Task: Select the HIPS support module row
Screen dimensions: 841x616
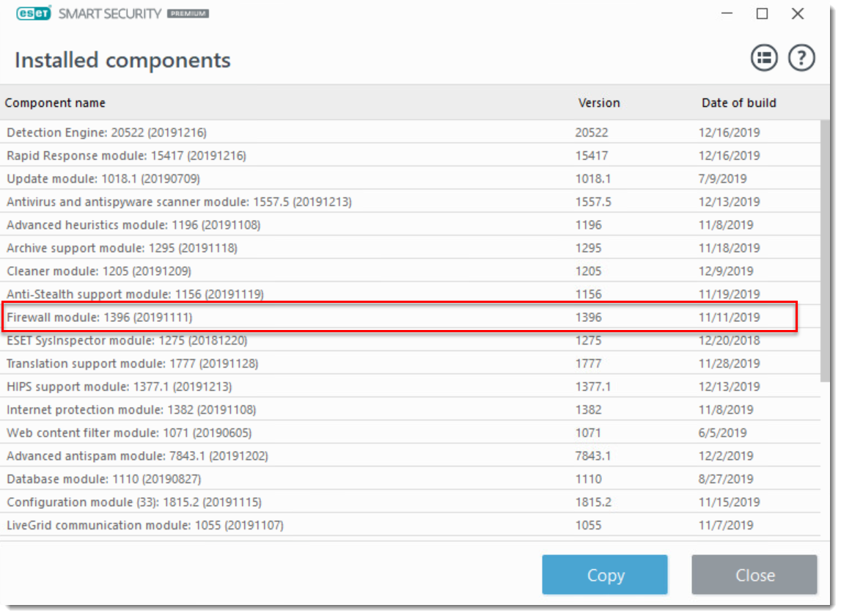Action: [411, 386]
